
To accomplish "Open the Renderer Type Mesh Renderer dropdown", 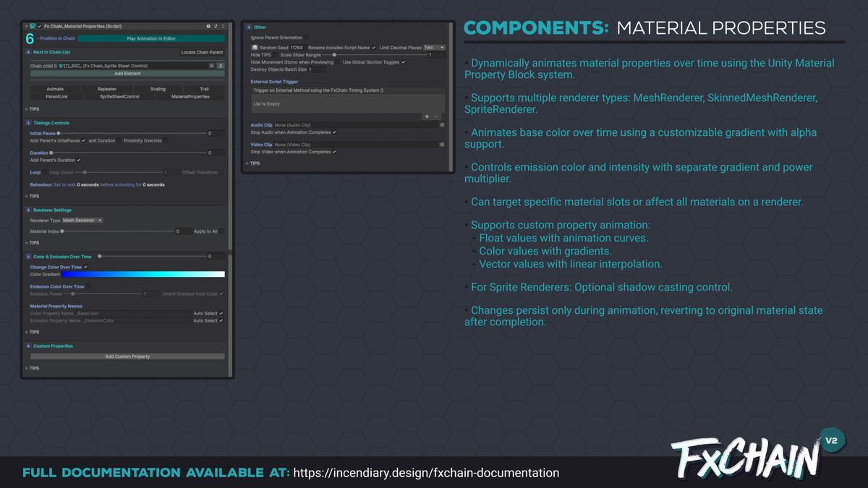I will pos(82,220).
